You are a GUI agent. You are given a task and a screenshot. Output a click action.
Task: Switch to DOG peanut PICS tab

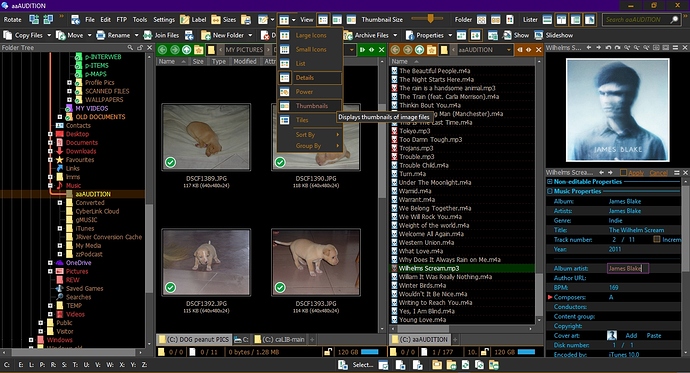click(194, 340)
